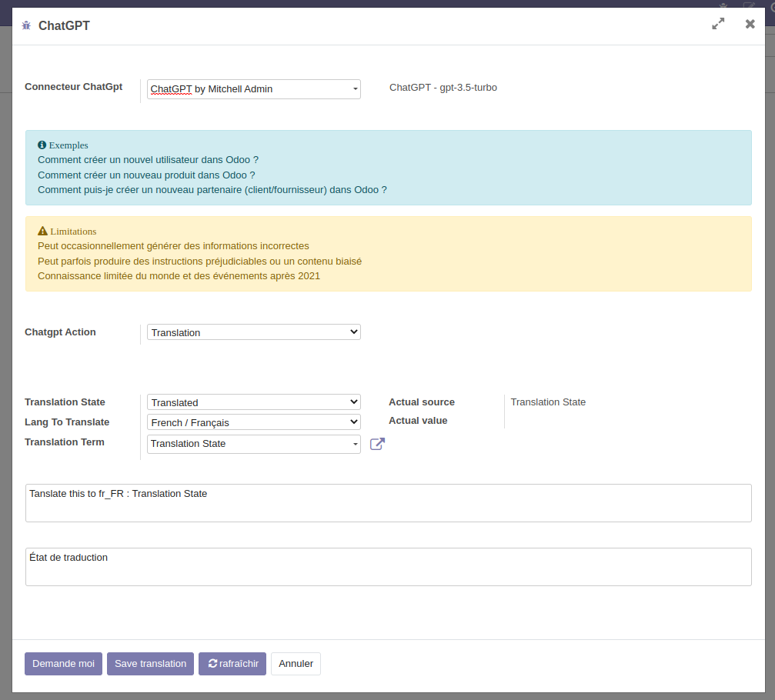The height and width of the screenshot is (700, 775).
Task: Click limitation about informations incorrectes
Action: pyautogui.click(x=173, y=246)
